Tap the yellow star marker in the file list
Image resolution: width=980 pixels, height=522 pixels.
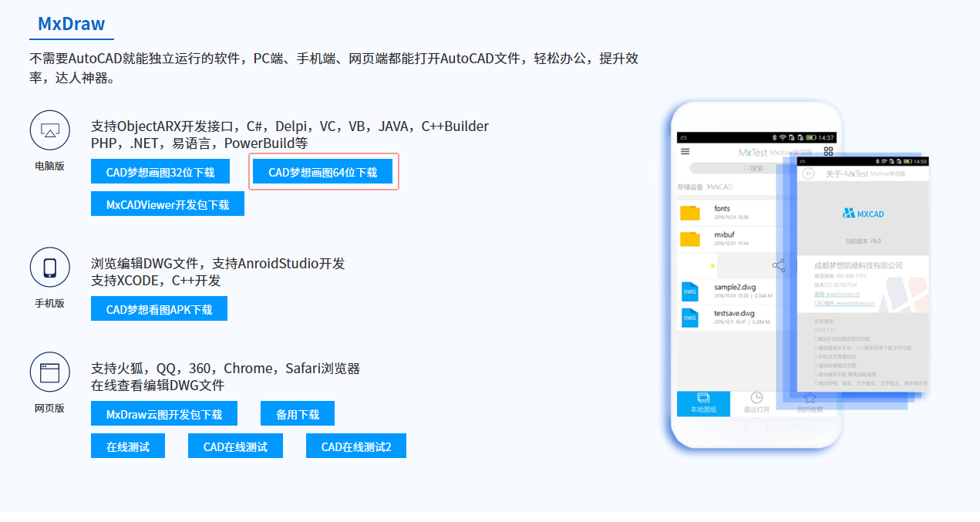tap(712, 265)
